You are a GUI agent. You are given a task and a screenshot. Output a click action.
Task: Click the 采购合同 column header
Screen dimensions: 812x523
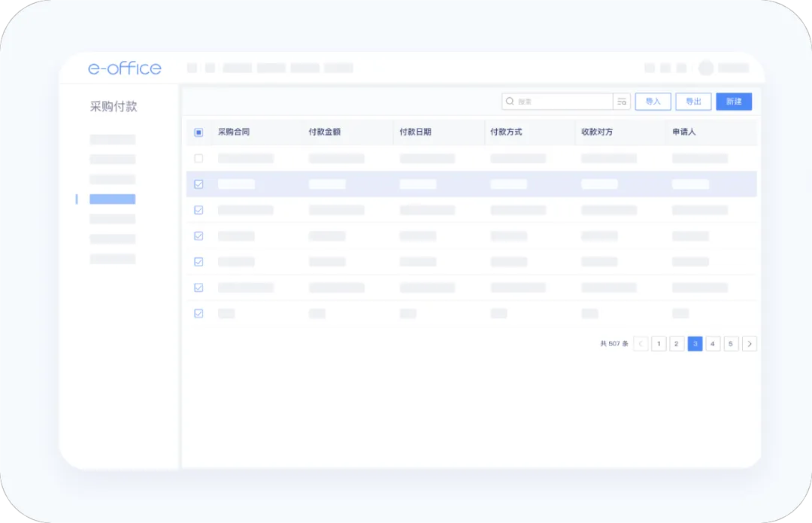point(234,132)
